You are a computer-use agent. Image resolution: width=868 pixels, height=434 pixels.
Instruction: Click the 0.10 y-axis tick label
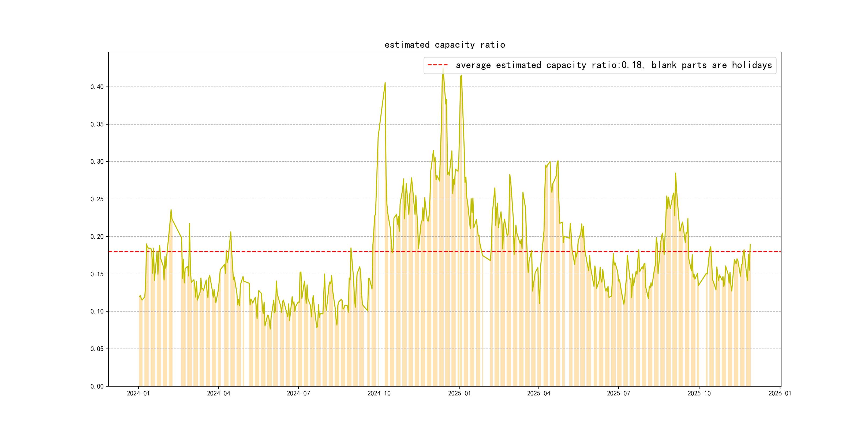(x=97, y=311)
